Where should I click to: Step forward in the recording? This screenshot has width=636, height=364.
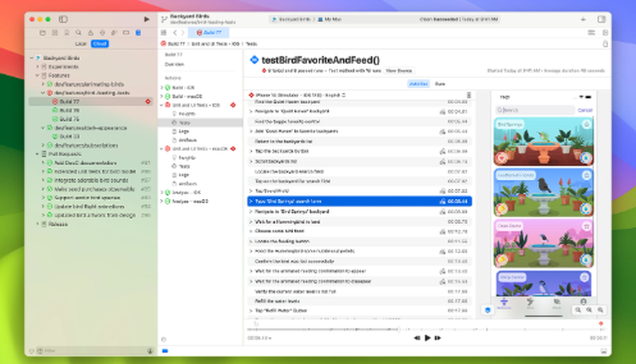click(438, 338)
